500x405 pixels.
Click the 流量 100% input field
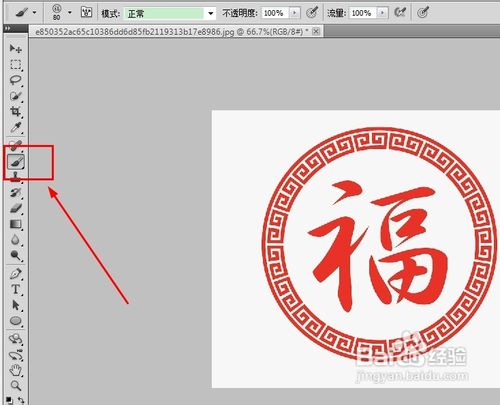(363, 13)
